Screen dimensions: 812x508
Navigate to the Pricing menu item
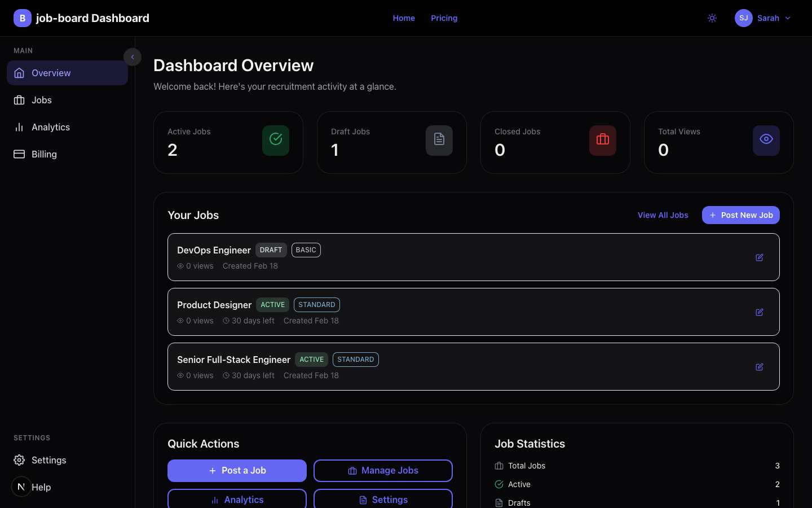point(444,18)
